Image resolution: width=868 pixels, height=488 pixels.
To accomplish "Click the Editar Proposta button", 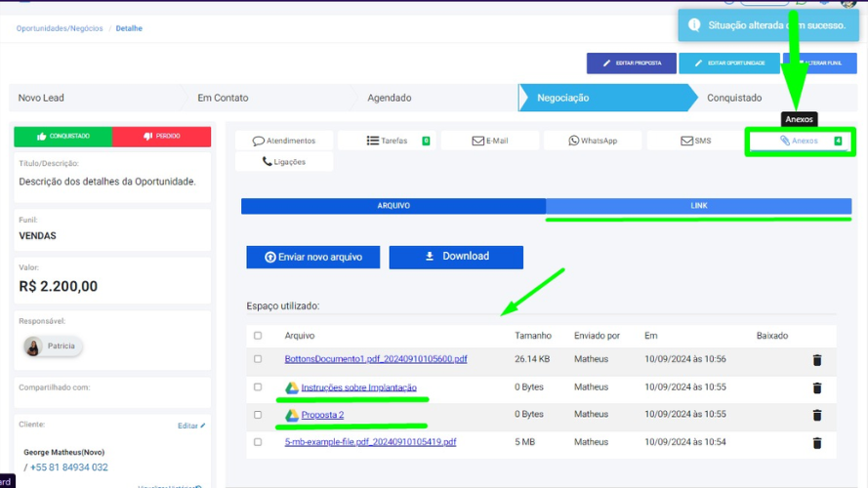I will 631,63.
